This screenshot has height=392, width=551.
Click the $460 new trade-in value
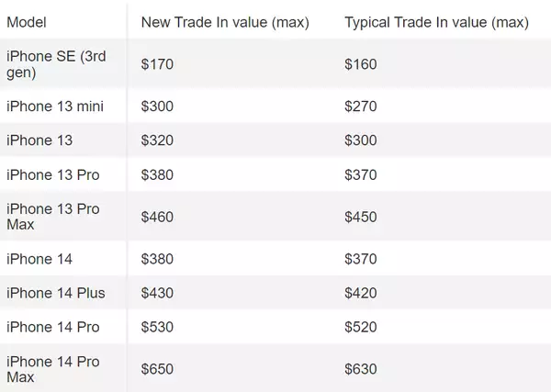click(x=156, y=217)
